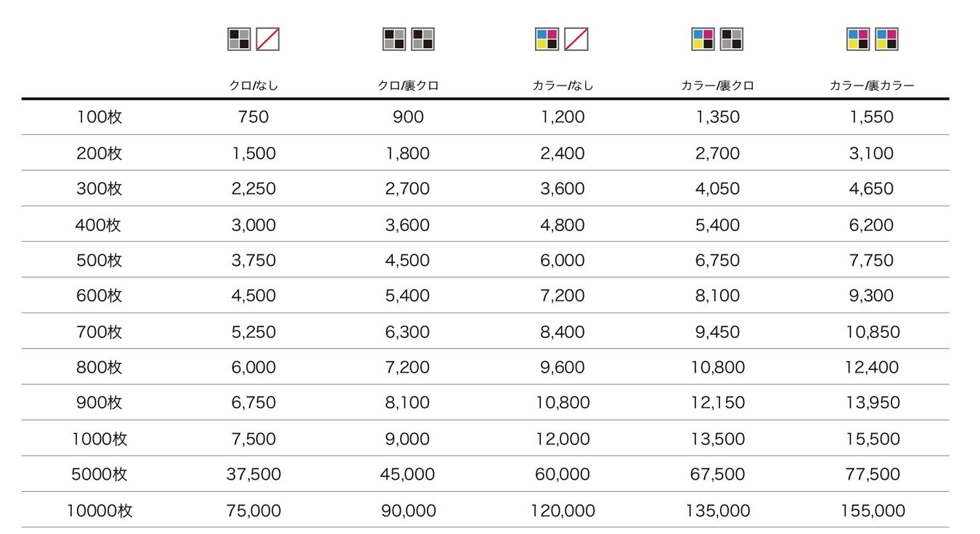Select the クロ/なし column header
The image size is (980, 534).
click(253, 86)
